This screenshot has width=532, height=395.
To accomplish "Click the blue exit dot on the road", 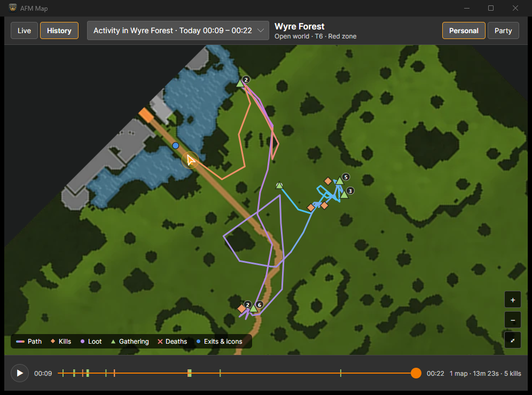I will pyautogui.click(x=175, y=146).
